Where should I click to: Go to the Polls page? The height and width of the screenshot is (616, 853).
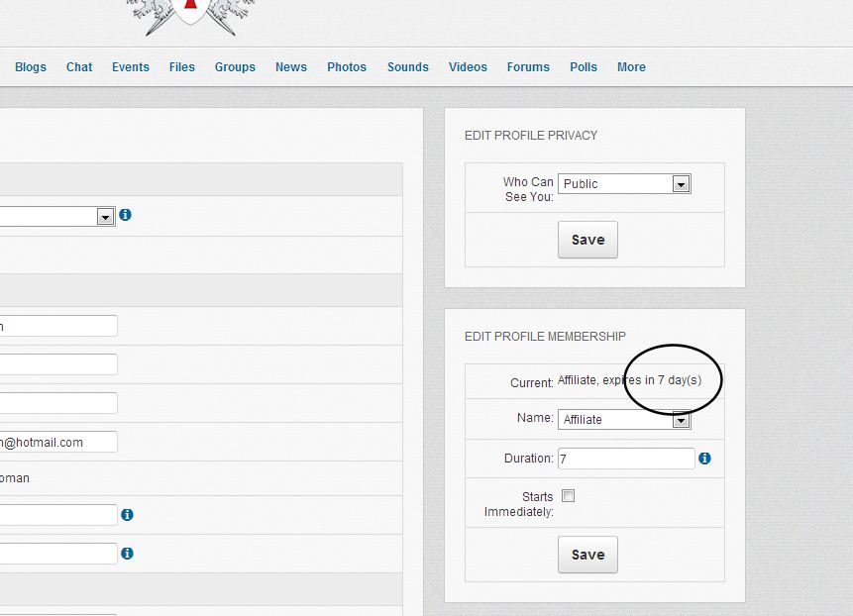click(584, 67)
